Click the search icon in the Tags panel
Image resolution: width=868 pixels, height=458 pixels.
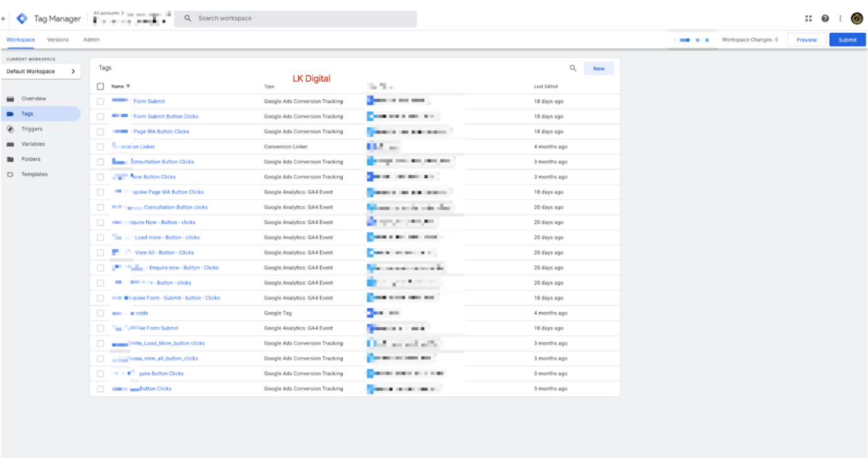click(573, 68)
